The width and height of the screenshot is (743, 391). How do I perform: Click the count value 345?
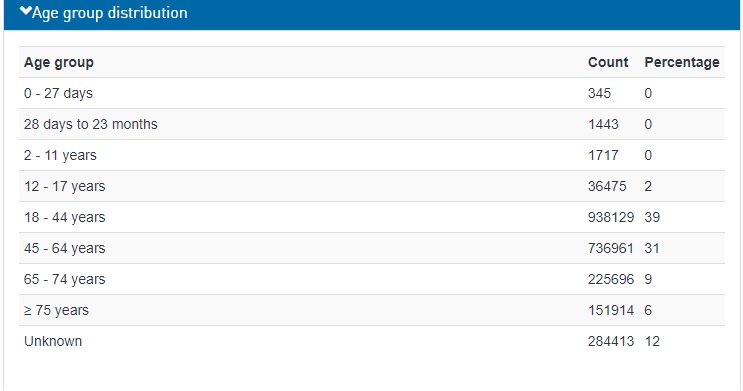point(599,93)
